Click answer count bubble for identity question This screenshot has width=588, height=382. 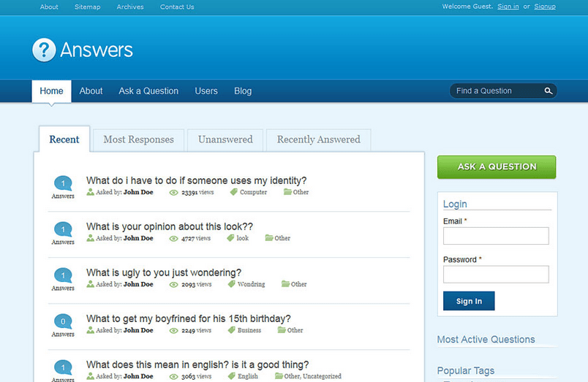(63, 183)
